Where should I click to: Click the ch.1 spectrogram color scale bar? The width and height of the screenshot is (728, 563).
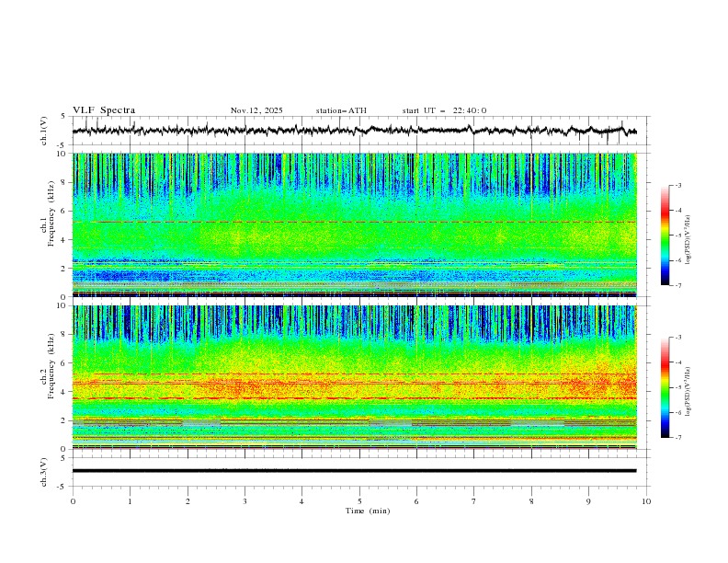pyautogui.click(x=665, y=236)
